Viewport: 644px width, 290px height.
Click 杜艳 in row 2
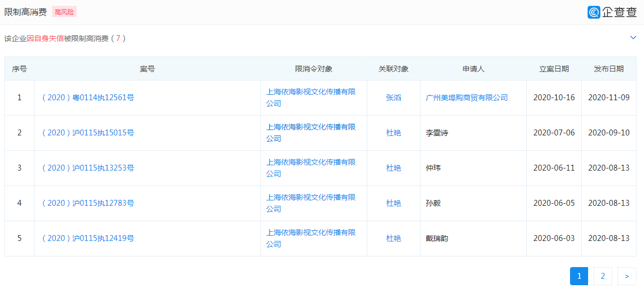(393, 133)
